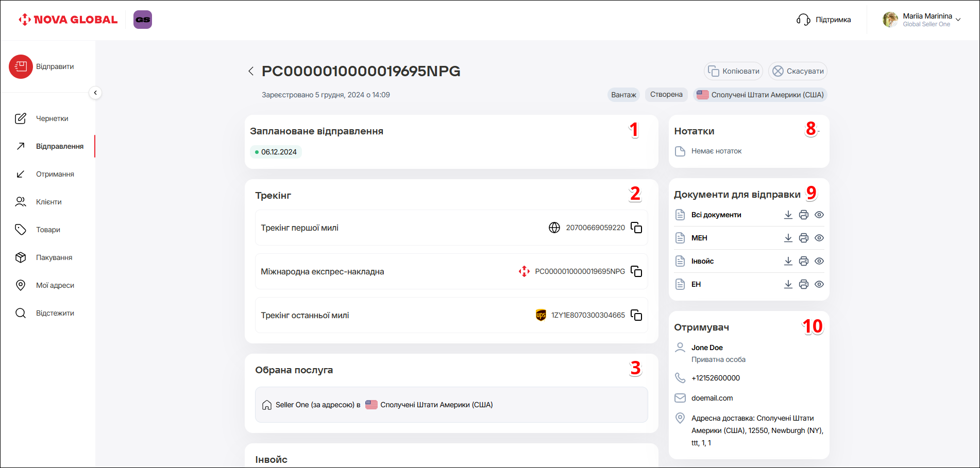Navigate to Отримання section
The image size is (980, 468).
(55, 174)
